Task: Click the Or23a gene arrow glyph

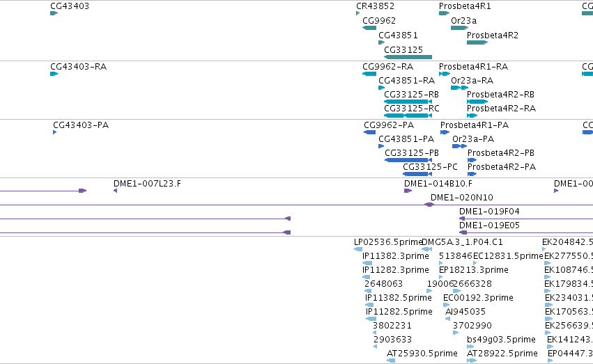Action: pos(459,28)
